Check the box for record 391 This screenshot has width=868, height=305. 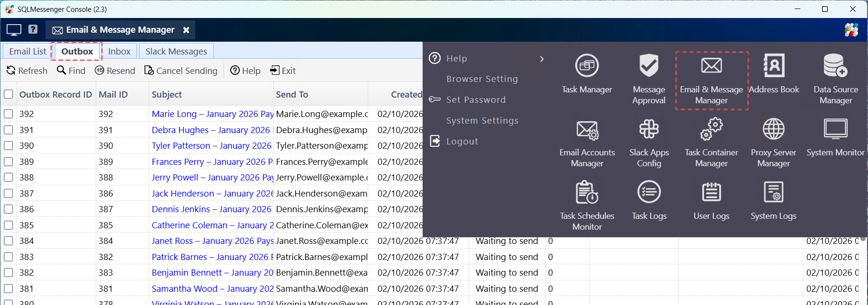point(8,130)
